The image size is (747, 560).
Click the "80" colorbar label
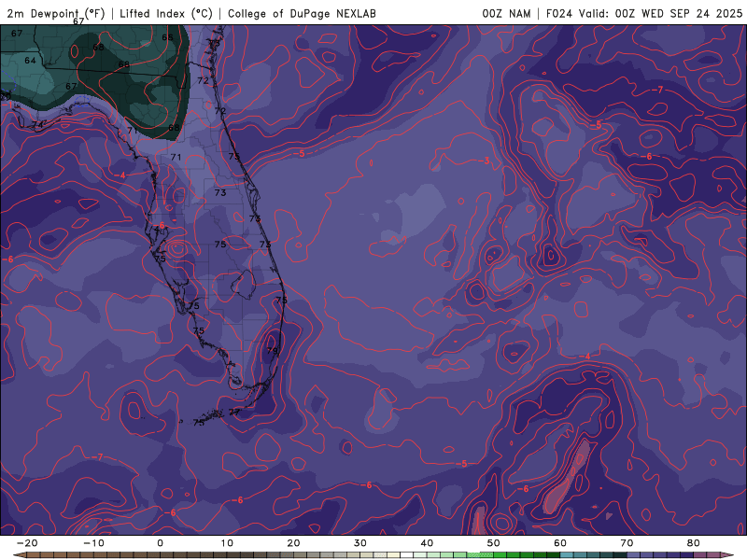(694, 543)
